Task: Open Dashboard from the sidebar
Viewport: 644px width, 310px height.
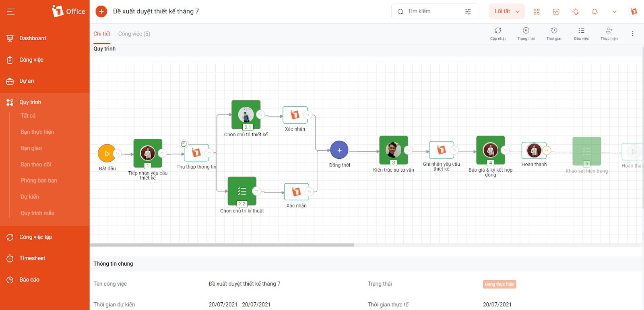Action: pyautogui.click(x=33, y=38)
